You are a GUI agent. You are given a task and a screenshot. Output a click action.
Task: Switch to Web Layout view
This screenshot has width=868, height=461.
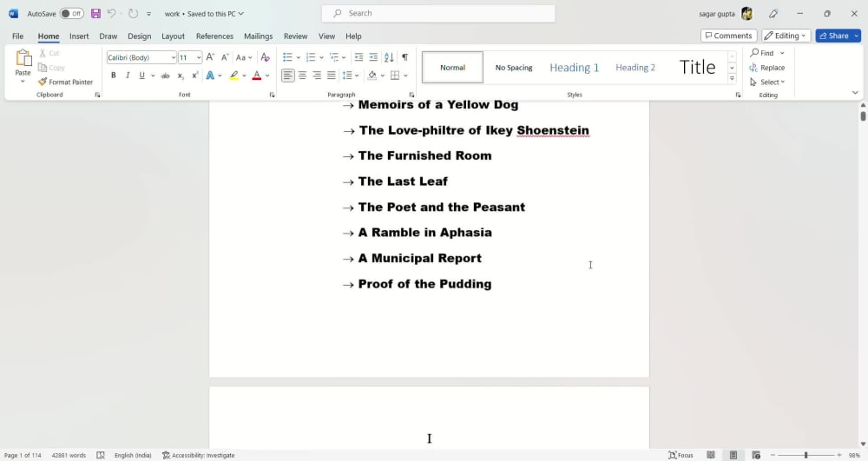pos(756,455)
